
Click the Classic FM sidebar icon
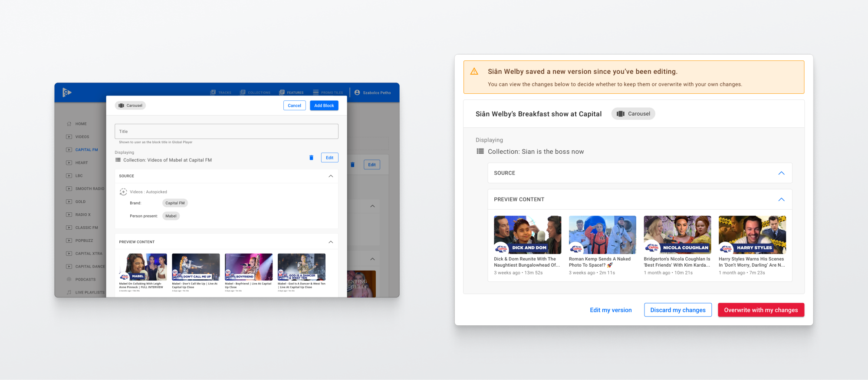[69, 228]
